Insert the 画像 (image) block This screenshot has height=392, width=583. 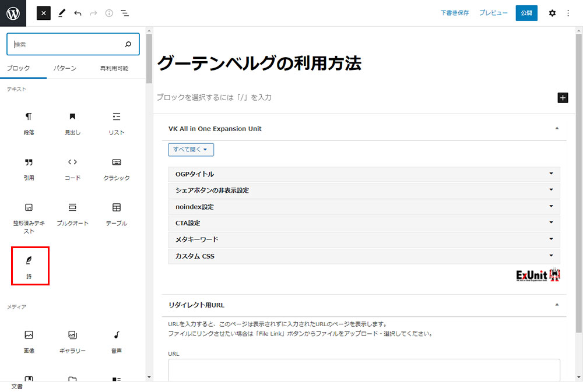(29, 341)
